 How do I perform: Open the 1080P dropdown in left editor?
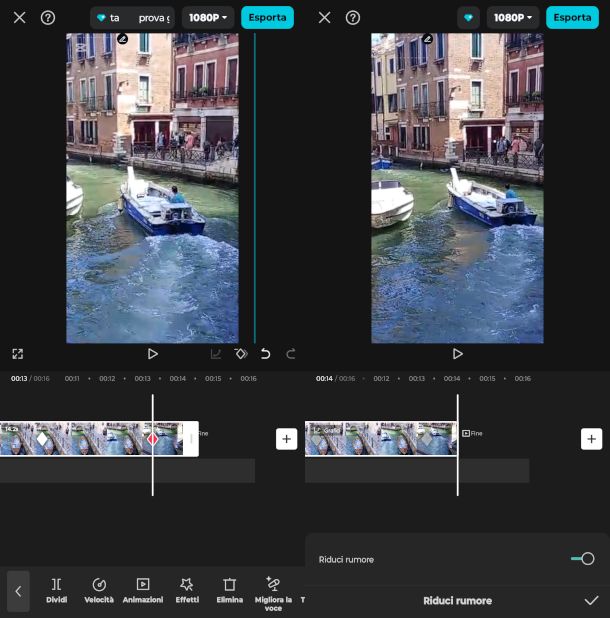[x=207, y=18]
